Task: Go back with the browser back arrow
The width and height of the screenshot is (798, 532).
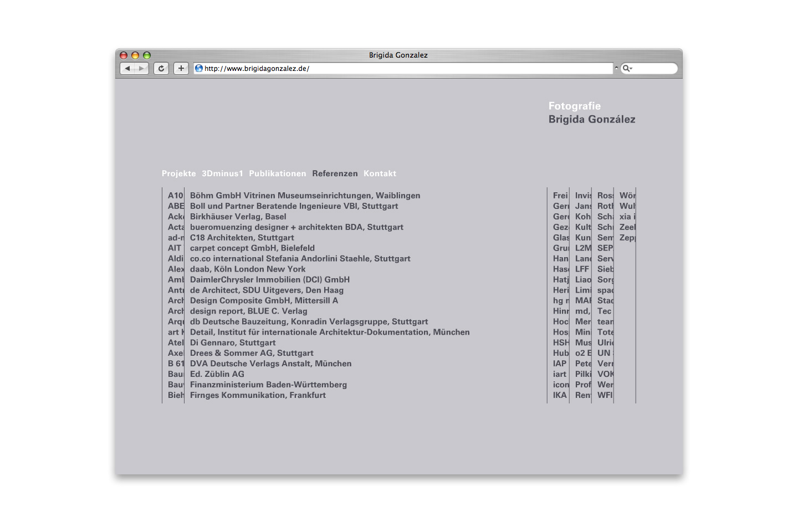Action: [x=127, y=68]
